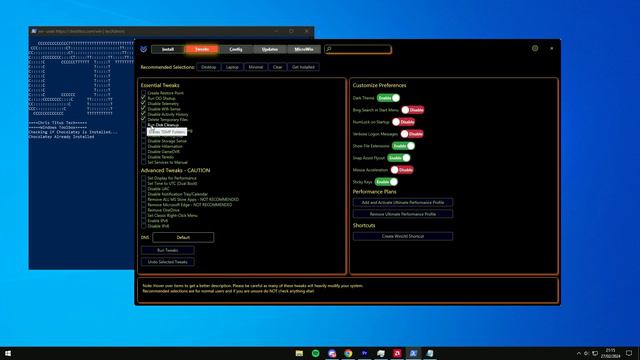This screenshot has height=360, width=640.
Task: Uncheck Disable Activity History
Action: pos(143,114)
